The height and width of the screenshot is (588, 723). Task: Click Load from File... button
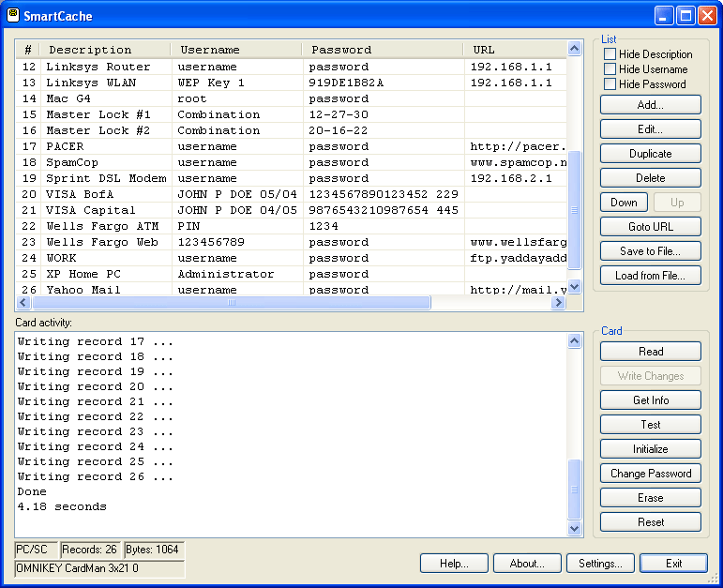[650, 276]
